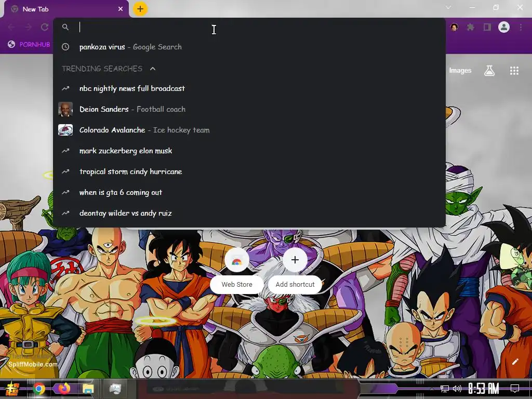Select mark zuckerberg elon musk suggestion
532x399 pixels.
[x=249, y=151]
